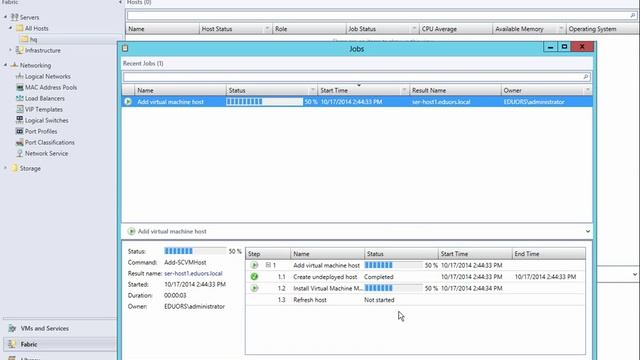Click the Recent Jobs (1) label

click(x=143, y=63)
